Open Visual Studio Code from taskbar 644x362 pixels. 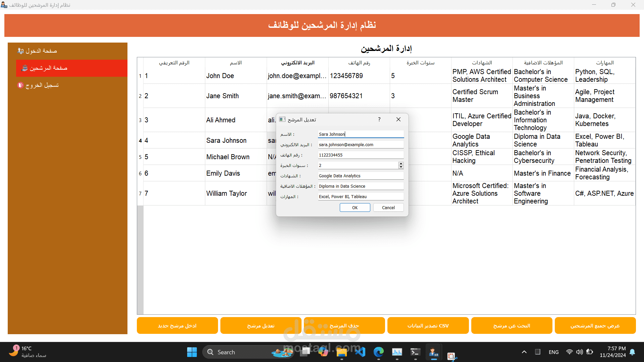(360, 352)
